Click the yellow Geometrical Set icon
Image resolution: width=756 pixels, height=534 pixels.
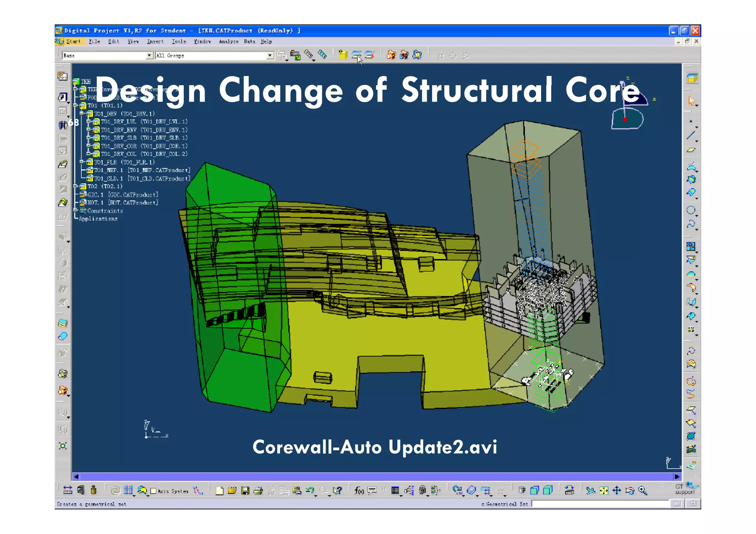(343, 55)
